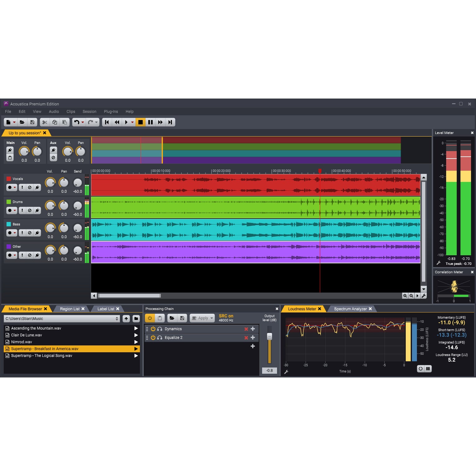
Task: Open the record options arrow on Bass track
Action: coord(15,233)
